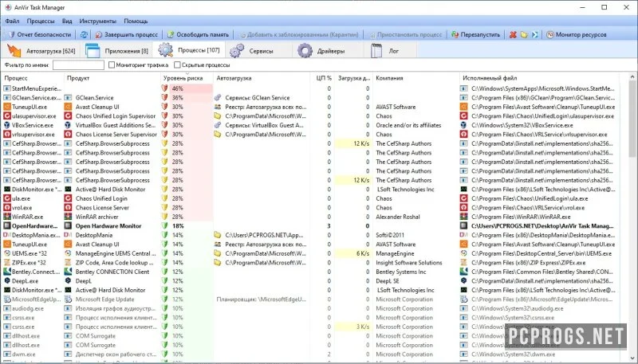Enable Скрытые процессы checkbox

pyautogui.click(x=177, y=65)
